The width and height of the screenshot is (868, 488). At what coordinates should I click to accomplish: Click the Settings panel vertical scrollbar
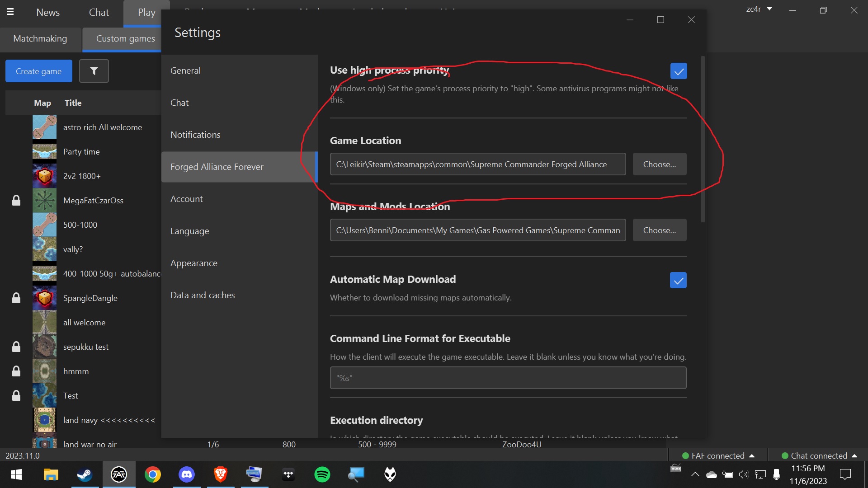703,139
